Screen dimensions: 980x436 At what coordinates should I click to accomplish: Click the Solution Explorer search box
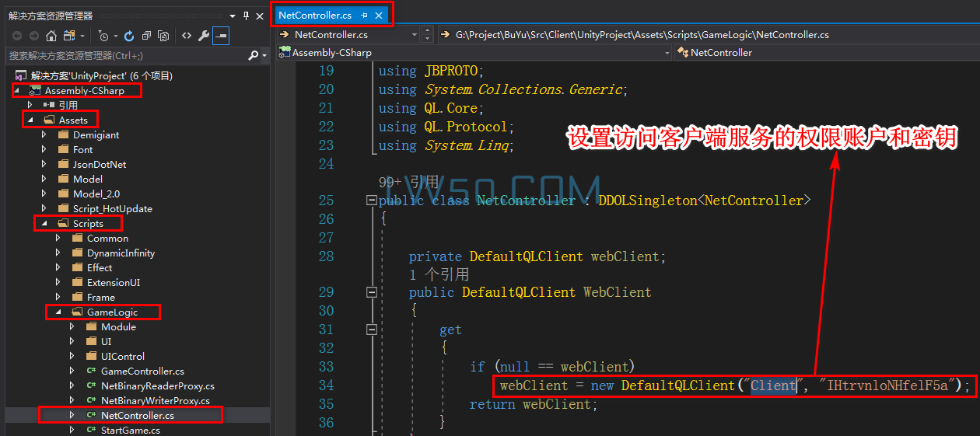[124, 56]
